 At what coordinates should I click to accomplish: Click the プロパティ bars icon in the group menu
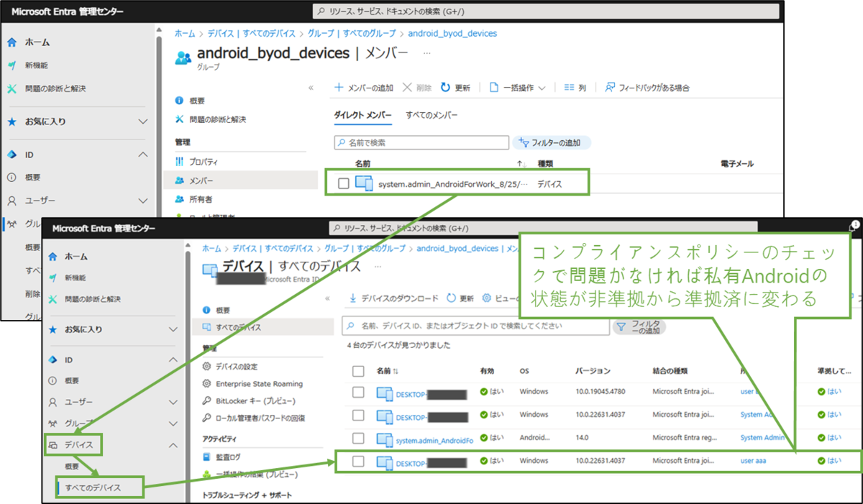click(179, 162)
